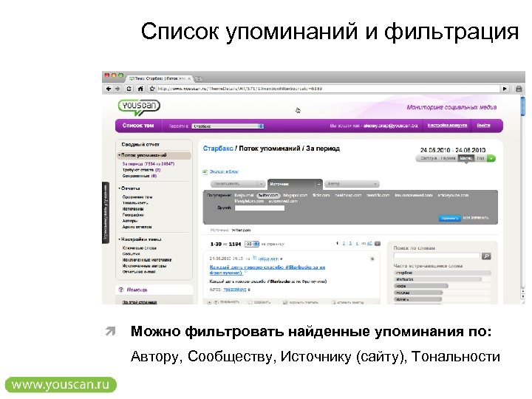Open the 'По этой странице' help link
Viewport: 532px width, 399px height.
point(140,302)
